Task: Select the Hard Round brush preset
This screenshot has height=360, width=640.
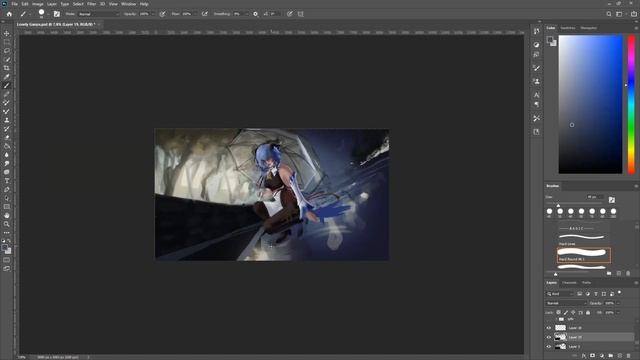Action: [x=584, y=255]
